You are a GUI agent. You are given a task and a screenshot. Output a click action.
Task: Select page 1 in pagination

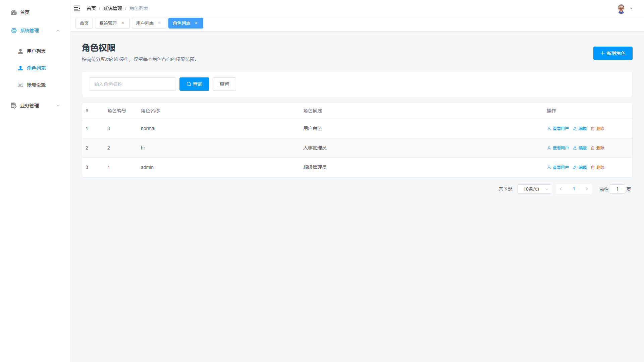(574, 189)
